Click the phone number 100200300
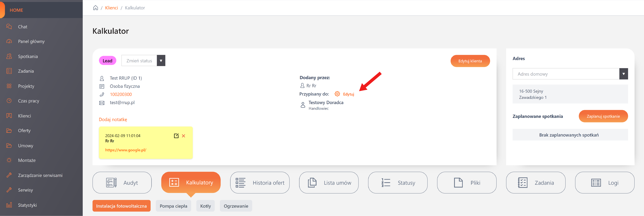 click(121, 94)
